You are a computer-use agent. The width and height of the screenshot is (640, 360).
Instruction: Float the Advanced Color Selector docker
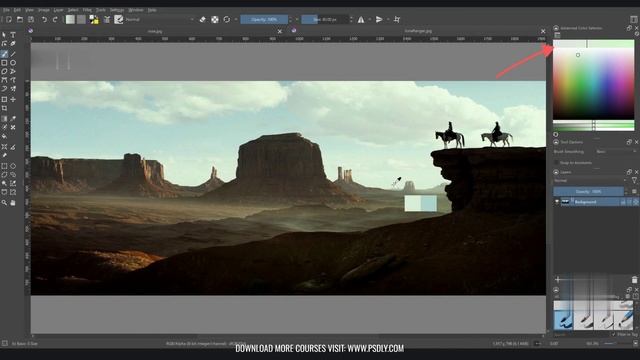[629, 28]
